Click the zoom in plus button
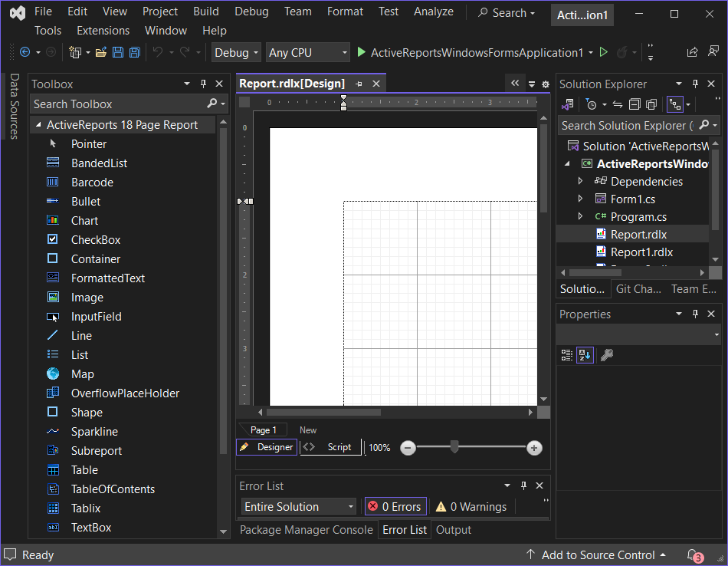Viewport: 728px width, 566px height. [534, 448]
